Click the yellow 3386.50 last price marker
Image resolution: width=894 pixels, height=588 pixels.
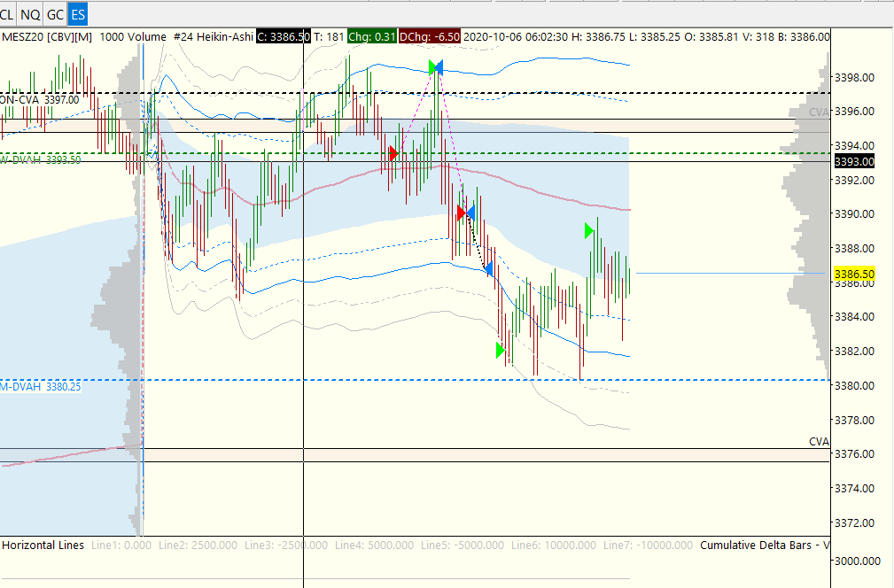(854, 274)
